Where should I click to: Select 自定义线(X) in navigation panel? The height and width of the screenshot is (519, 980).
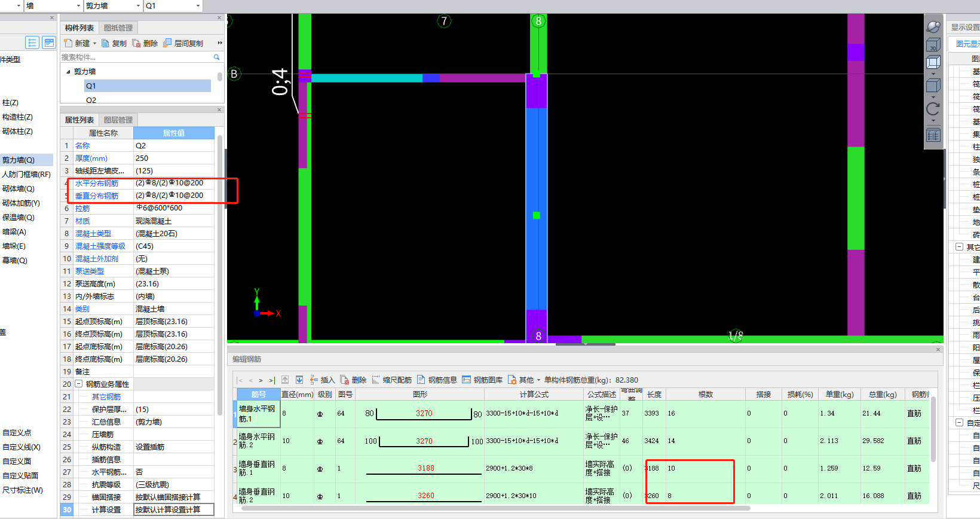click(x=22, y=447)
